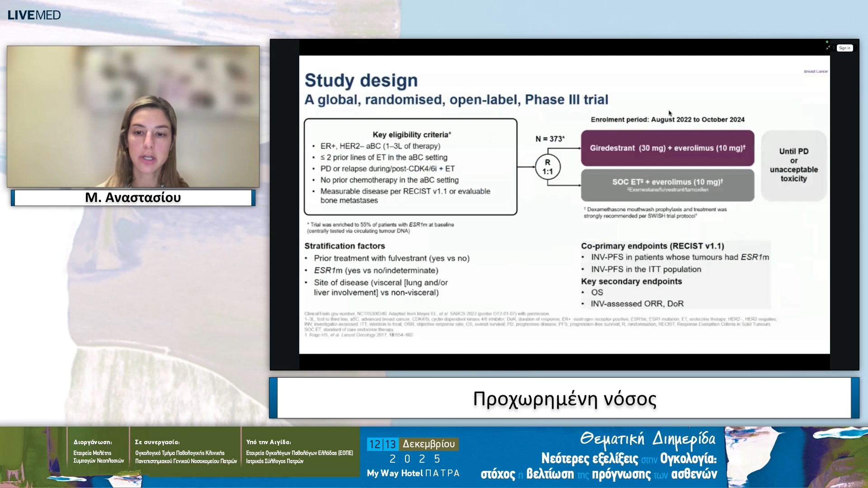This screenshot has height=488, width=868.
Task: Click the Study design slide title
Action: (361, 80)
